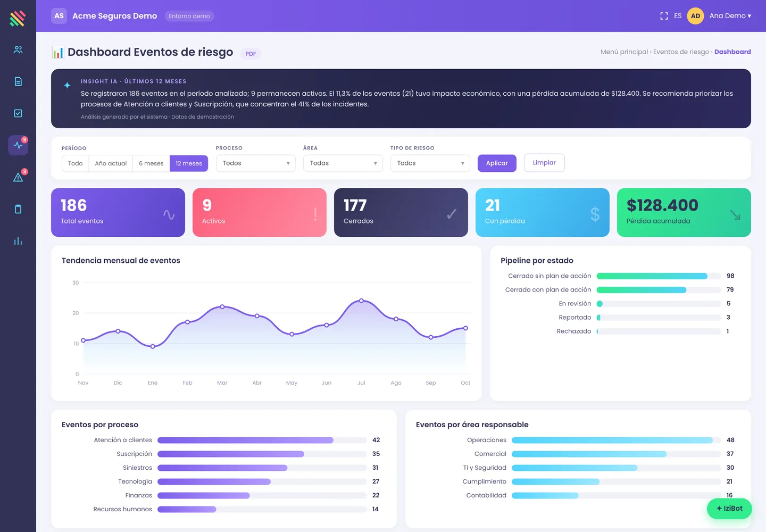Open the Tipo de riesgo dropdown
Screen dimensions: 766x532
coord(430,163)
